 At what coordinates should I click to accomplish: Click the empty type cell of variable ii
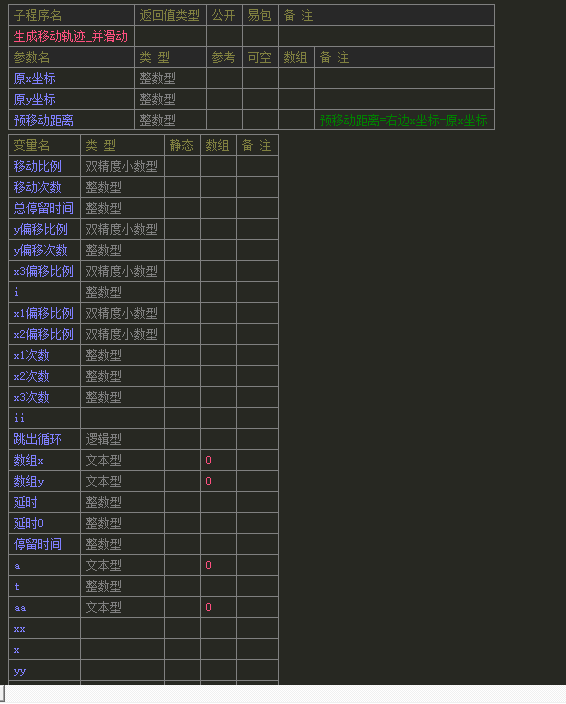coord(122,418)
